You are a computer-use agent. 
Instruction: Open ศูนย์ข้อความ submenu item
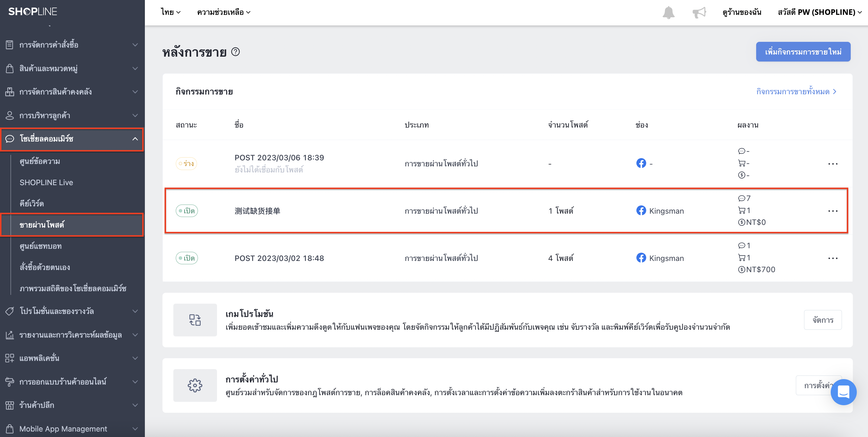40,162
